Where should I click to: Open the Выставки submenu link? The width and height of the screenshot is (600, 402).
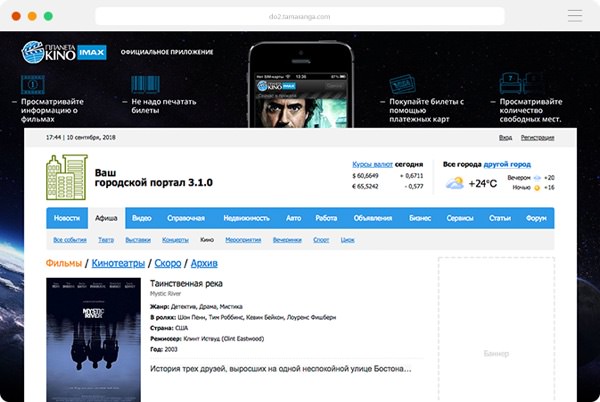[x=138, y=240]
